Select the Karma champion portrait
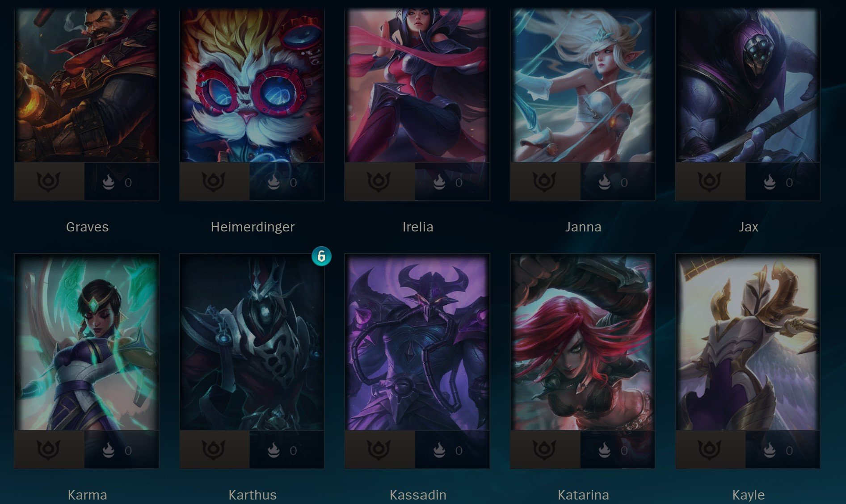Screen dimensions: 846x504 pyautogui.click(x=87, y=342)
